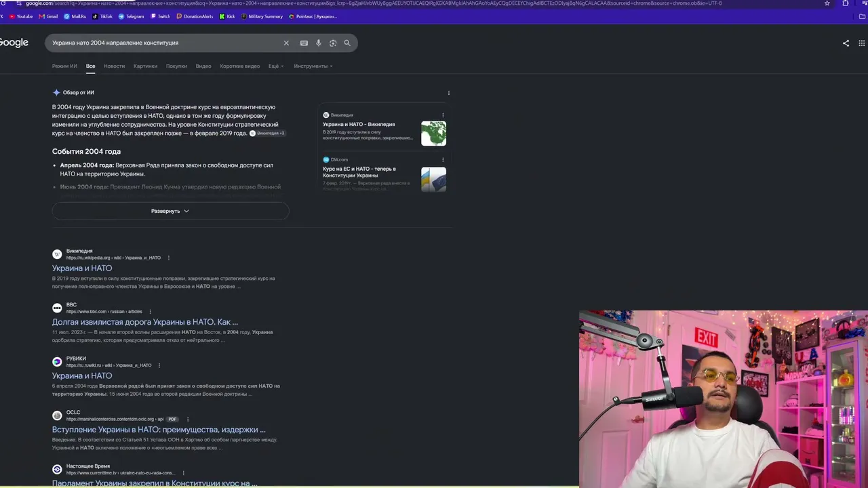Open the Wikipedia source card map thumbnail
The height and width of the screenshot is (488, 868).
click(x=433, y=134)
